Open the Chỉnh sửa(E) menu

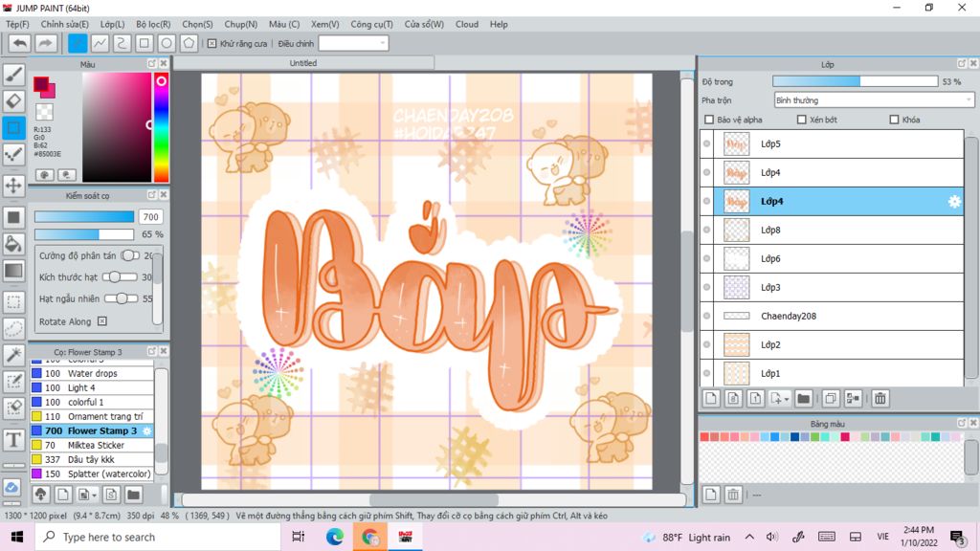[65, 24]
